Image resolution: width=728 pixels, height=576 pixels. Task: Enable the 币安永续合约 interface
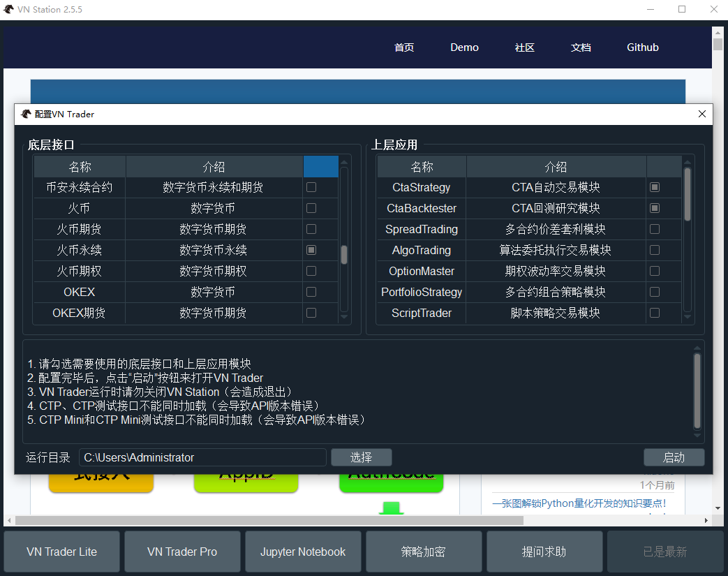click(x=311, y=187)
